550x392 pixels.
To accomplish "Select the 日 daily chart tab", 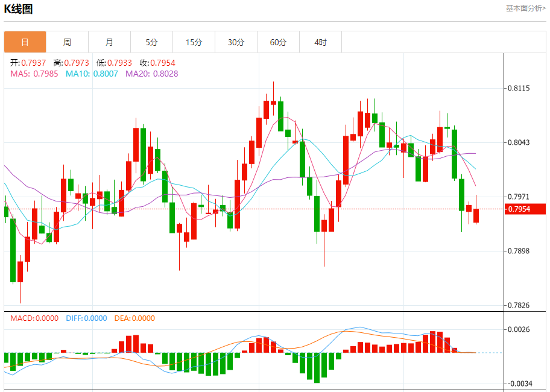I will click(x=25, y=42).
